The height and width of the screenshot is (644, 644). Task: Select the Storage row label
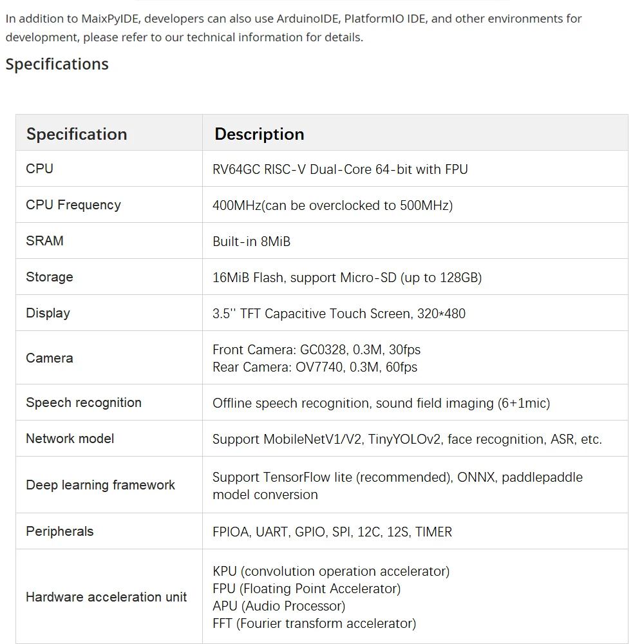click(50, 277)
